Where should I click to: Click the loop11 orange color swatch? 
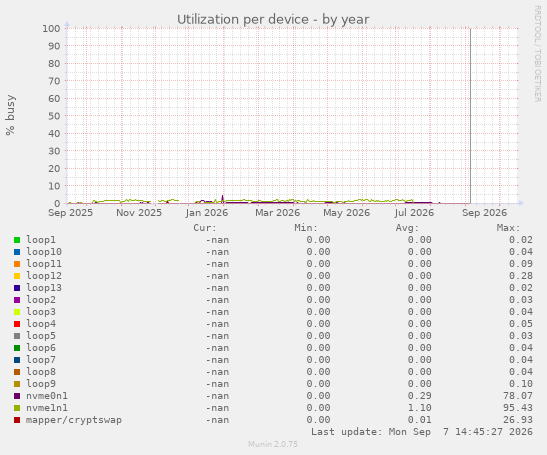point(17,264)
